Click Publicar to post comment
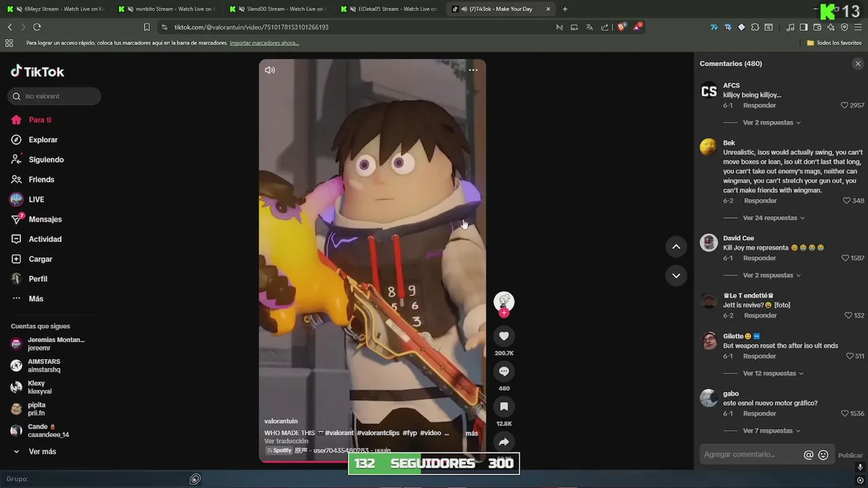 (850, 455)
